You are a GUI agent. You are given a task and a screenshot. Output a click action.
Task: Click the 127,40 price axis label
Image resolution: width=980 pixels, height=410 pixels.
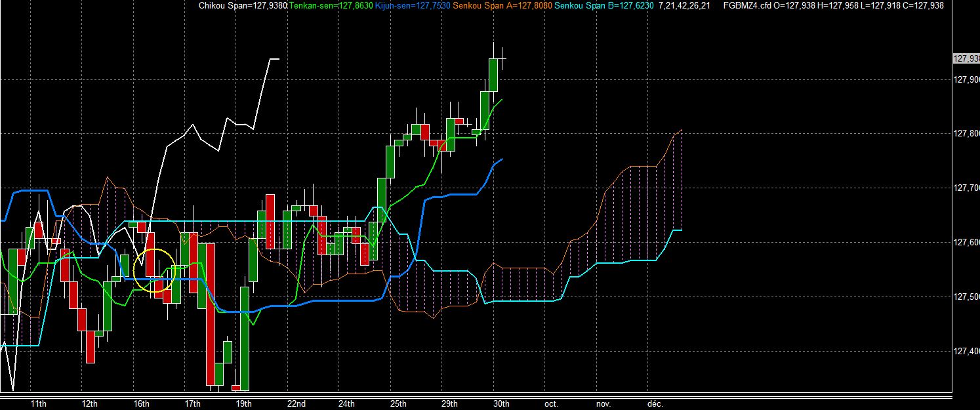point(966,352)
